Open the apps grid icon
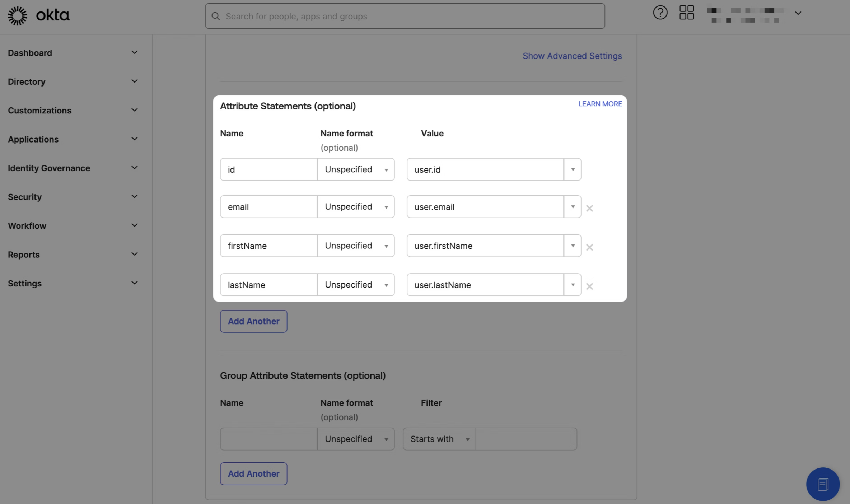The width and height of the screenshot is (850, 504). tap(686, 13)
